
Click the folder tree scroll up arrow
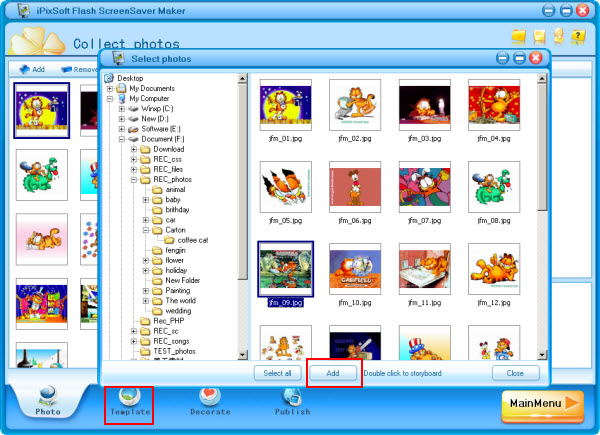pos(243,79)
